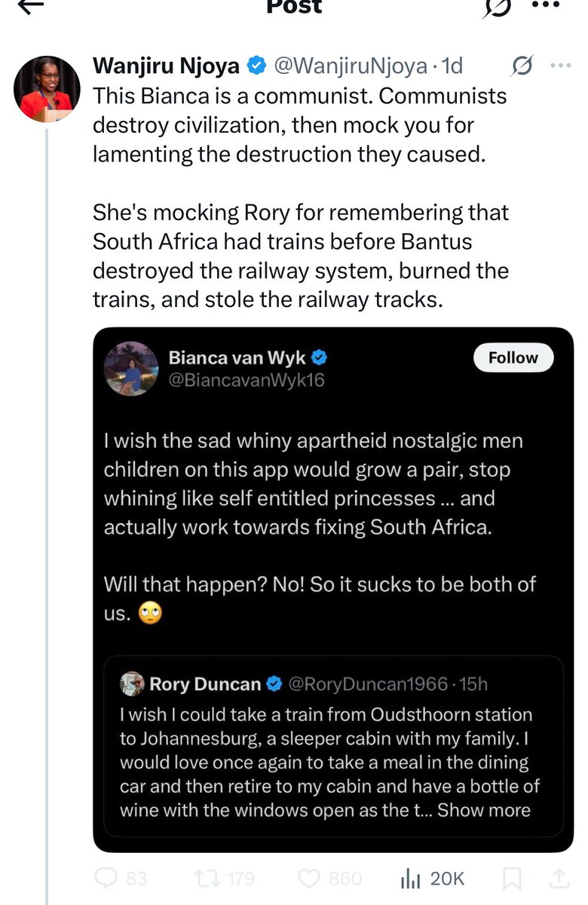The image size is (588, 905).
Task: Tap the Grok icon beside Wanjiru Njoya's post
Action: [x=522, y=67]
